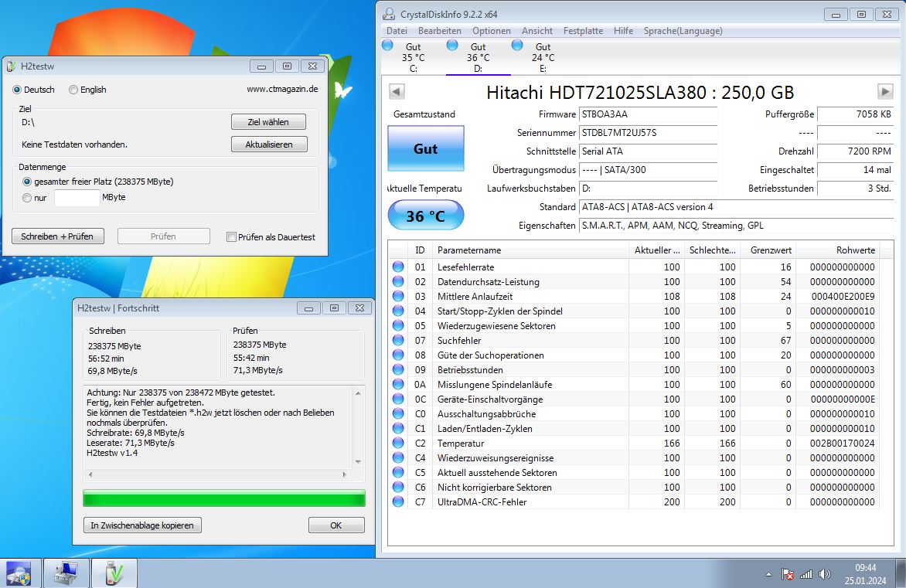Click the blue Gut health status button
The image size is (906, 588).
[426, 148]
